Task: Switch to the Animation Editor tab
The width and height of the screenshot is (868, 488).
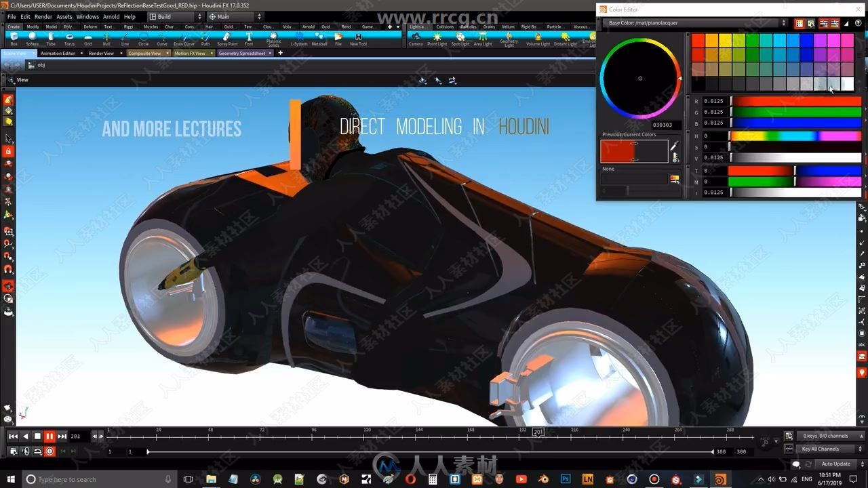Action: pos(58,53)
